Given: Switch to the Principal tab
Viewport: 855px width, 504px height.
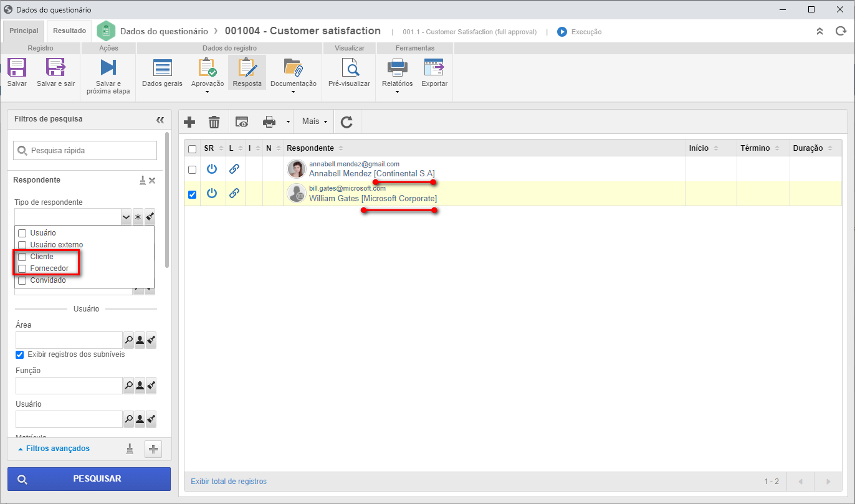Looking at the screenshot, I should pyautogui.click(x=24, y=31).
